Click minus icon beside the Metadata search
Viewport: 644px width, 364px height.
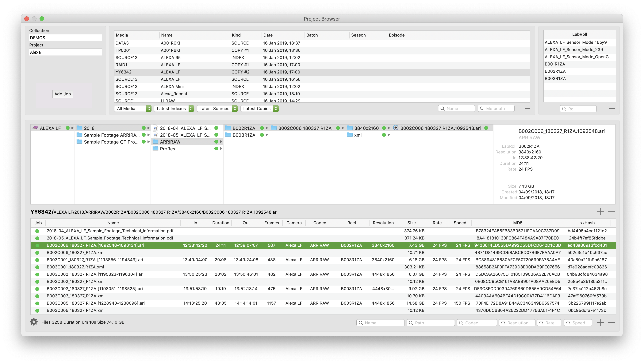pyautogui.click(x=527, y=108)
